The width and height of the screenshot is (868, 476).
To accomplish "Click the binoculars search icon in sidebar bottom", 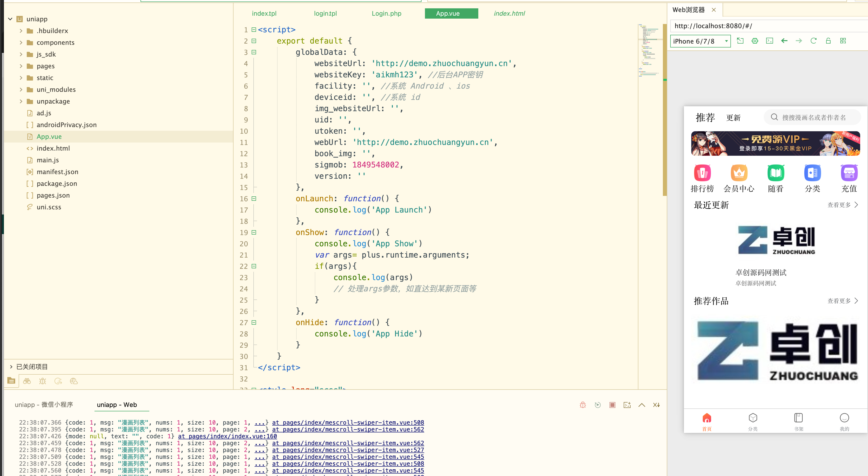I will click(x=27, y=381).
